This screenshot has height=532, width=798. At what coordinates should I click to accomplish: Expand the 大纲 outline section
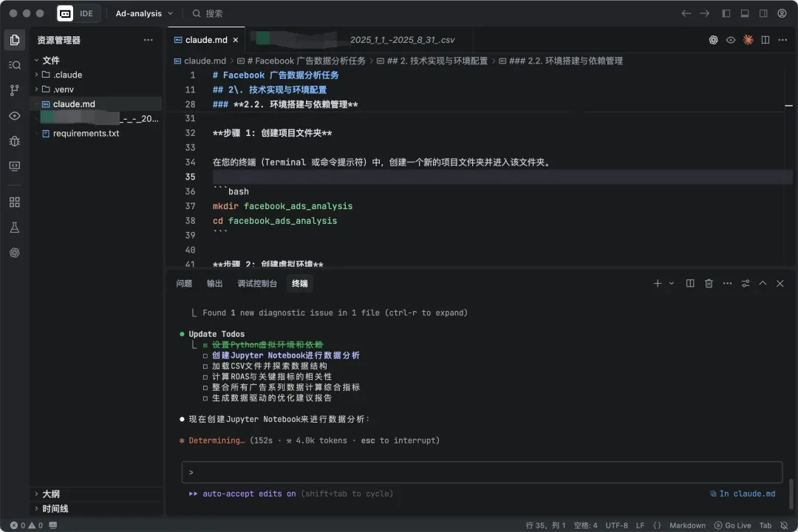51,494
